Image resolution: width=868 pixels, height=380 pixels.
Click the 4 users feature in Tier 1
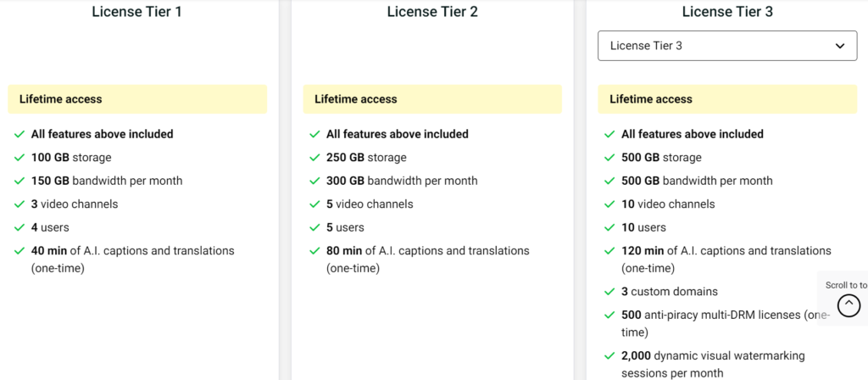50,227
